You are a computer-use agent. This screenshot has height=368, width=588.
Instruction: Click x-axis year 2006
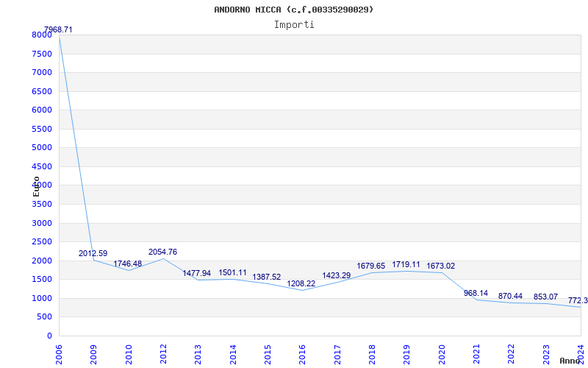[59, 355]
